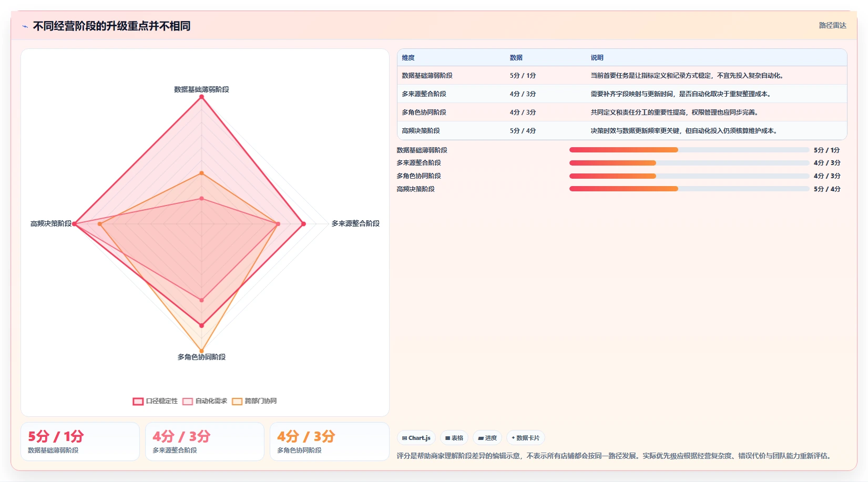Toggle the 自动化需求 legend series
Viewport: 868px width, 482px height.
205,401
